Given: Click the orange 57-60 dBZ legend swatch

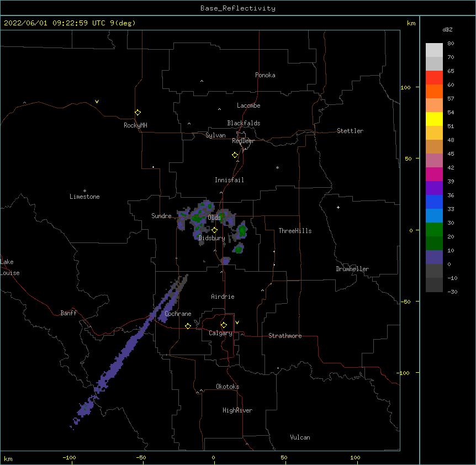Looking at the screenshot, I should coord(434,91).
